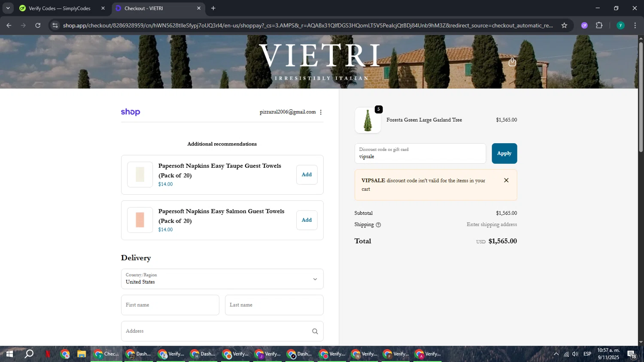Switch to Verify Codes SimplyCodes tab
This screenshot has height=362, width=644.
tap(59, 8)
